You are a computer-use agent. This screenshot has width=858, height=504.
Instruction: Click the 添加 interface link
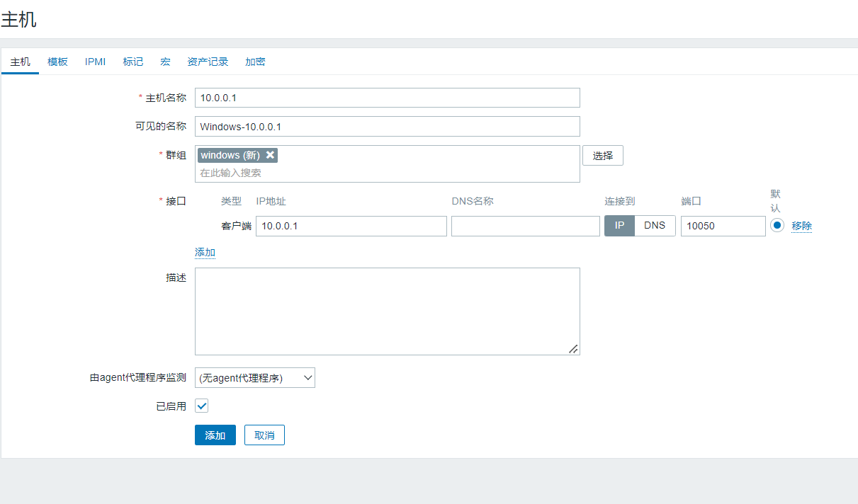205,253
